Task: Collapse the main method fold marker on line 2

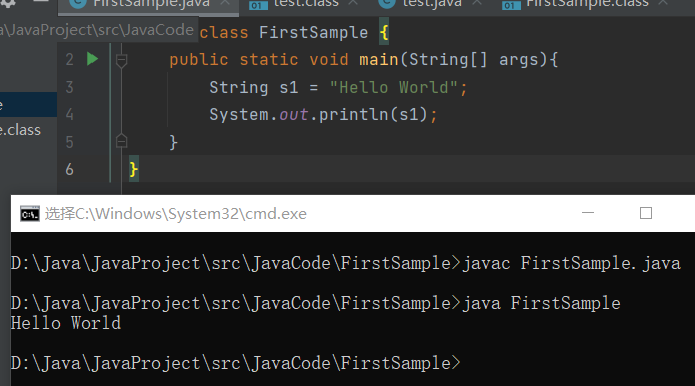Action: pos(121,60)
